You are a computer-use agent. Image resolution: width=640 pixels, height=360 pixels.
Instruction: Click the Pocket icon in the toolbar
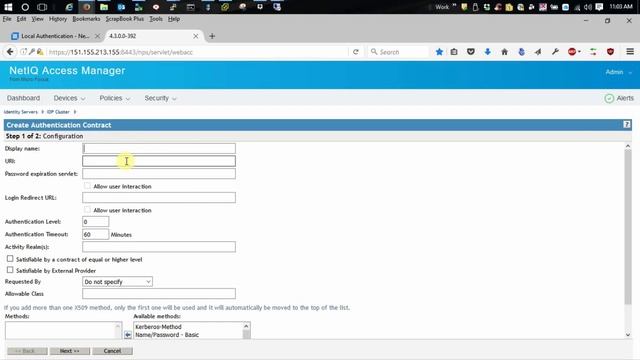(471, 52)
